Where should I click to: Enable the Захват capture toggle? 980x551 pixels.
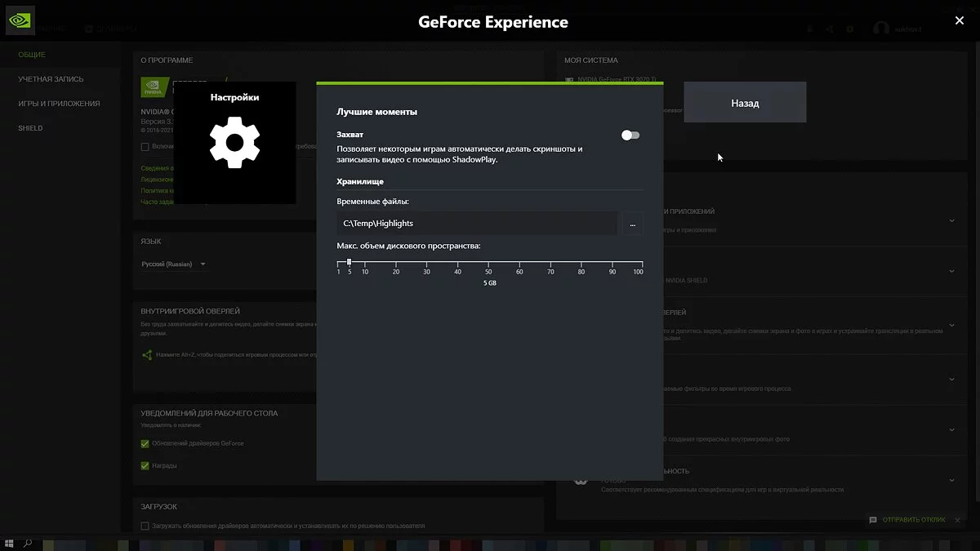click(630, 136)
